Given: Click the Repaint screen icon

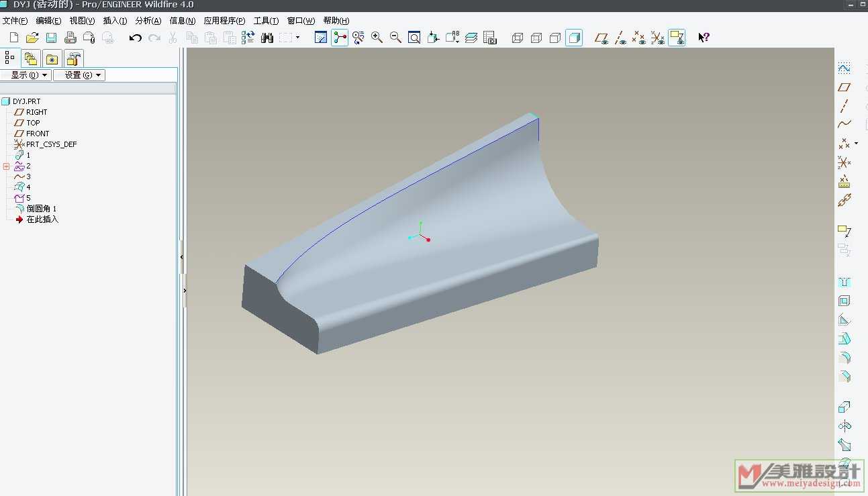Looking at the screenshot, I should pyautogui.click(x=321, y=38).
